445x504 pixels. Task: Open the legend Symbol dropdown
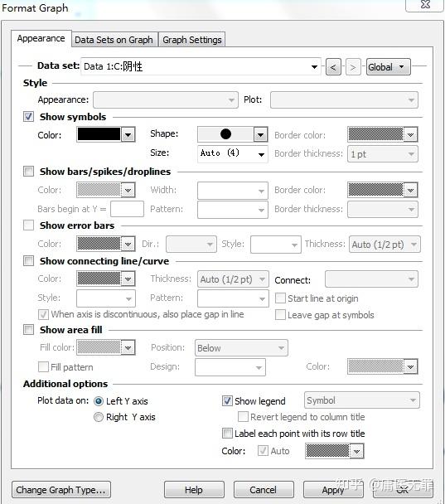pyautogui.click(x=362, y=400)
